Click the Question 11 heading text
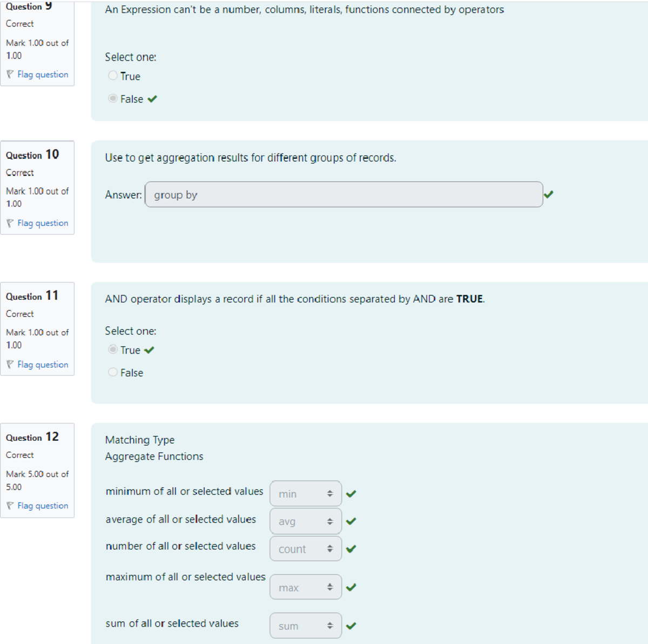 coord(32,296)
